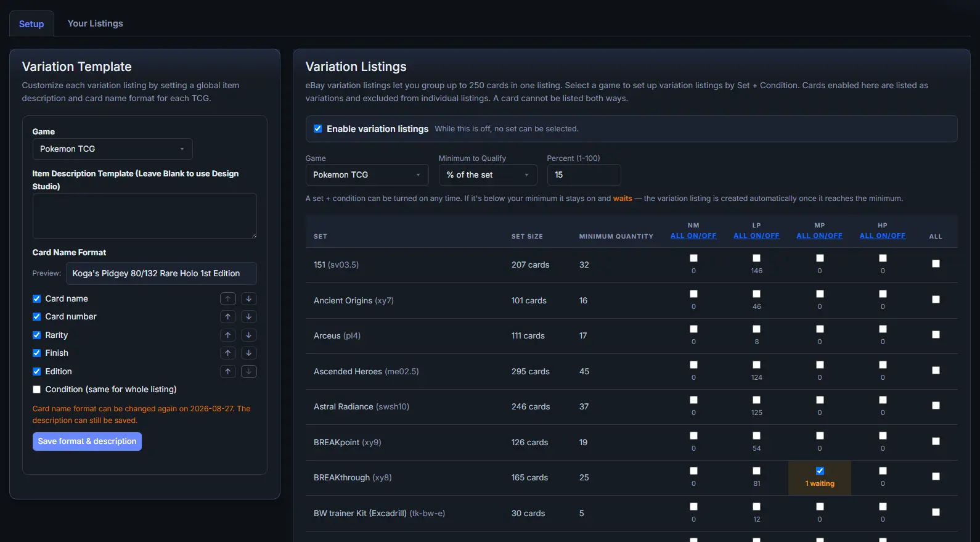Move Card name up in format order

coord(228,299)
